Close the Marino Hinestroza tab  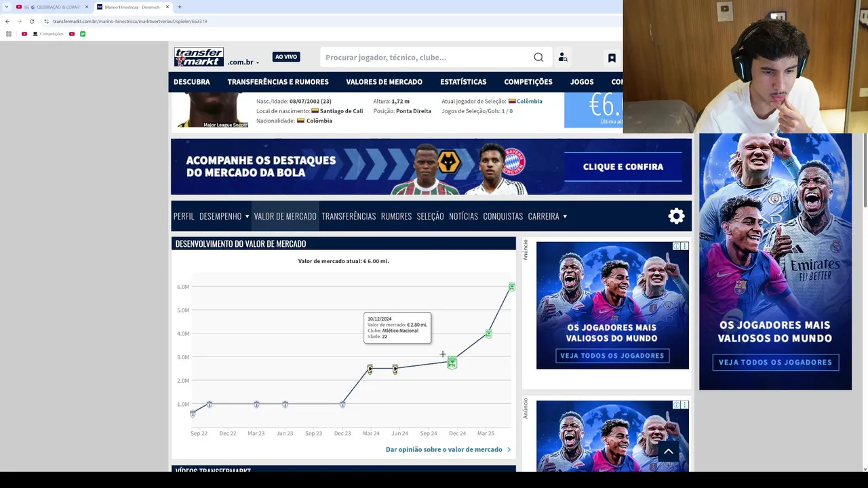click(167, 7)
